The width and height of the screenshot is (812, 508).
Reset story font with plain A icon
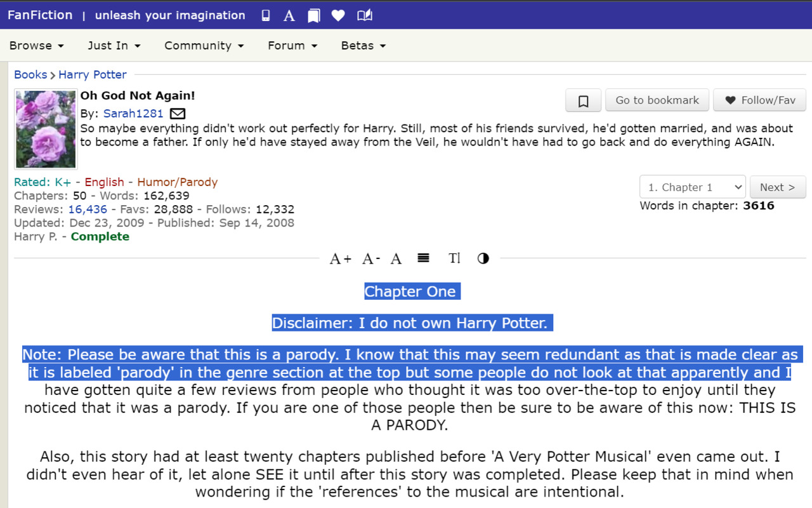pos(396,258)
